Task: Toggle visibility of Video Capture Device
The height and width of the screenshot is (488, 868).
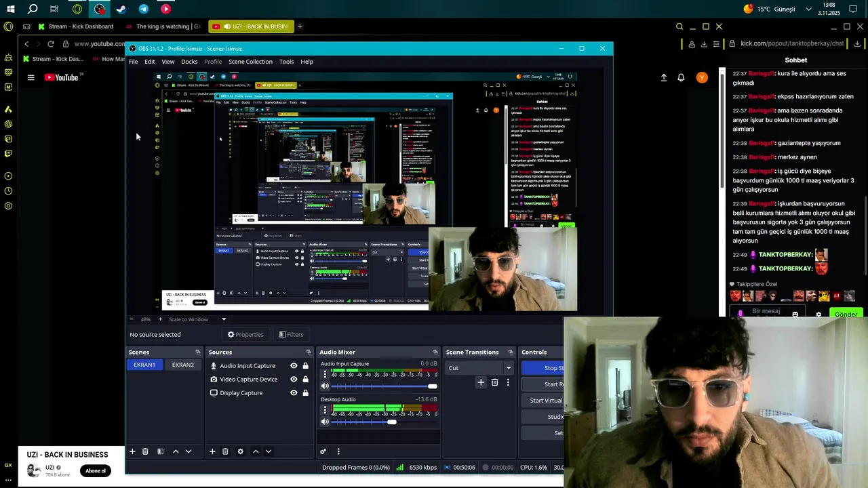Action: tap(294, 379)
